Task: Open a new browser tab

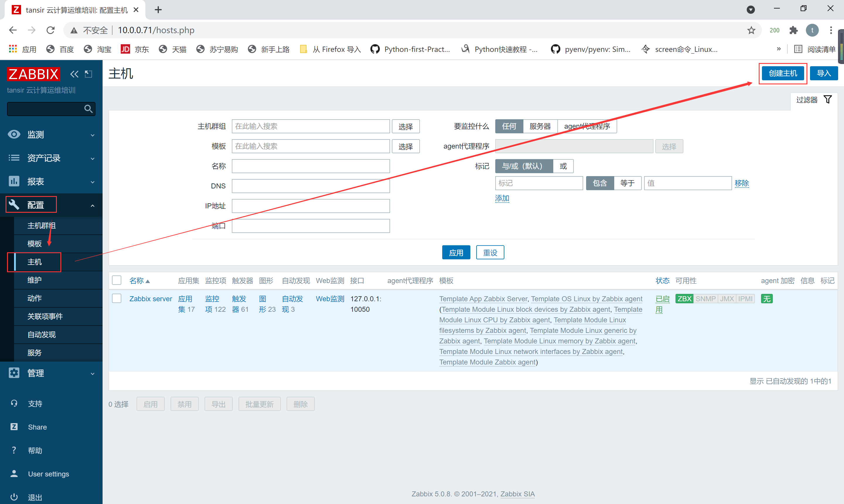Action: pyautogui.click(x=158, y=10)
